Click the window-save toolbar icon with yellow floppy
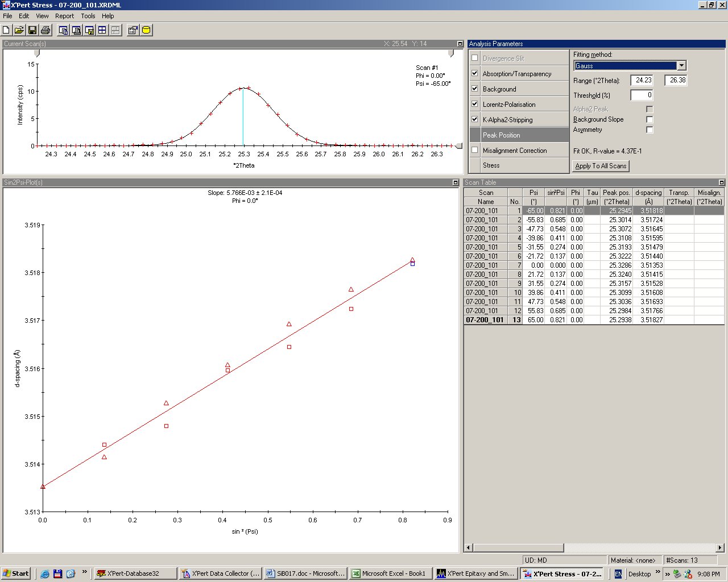This screenshot has width=728, height=582. point(89,30)
